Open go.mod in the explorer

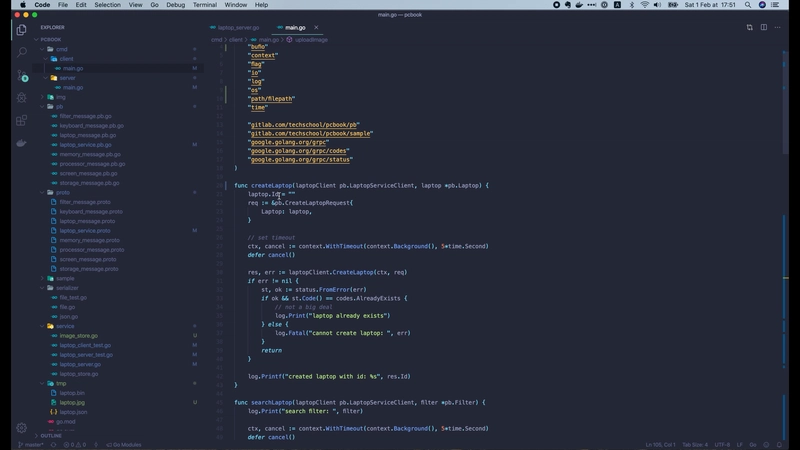click(x=65, y=422)
